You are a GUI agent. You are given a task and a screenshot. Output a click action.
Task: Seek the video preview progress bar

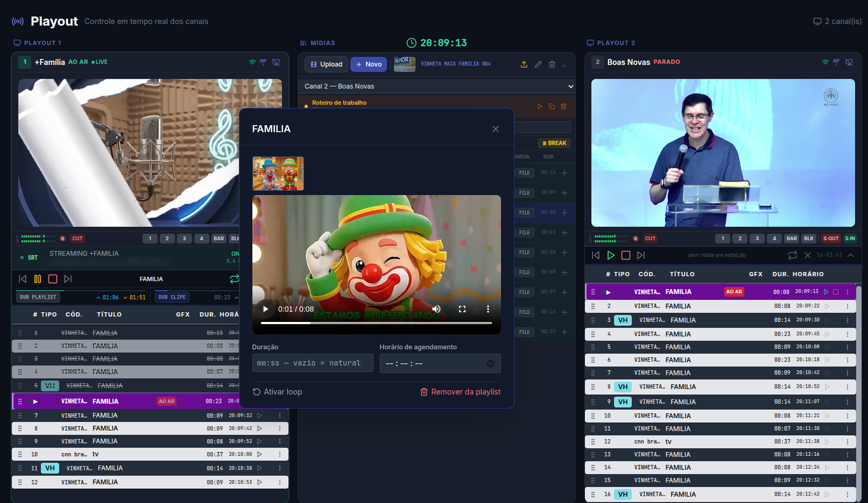tap(376, 323)
